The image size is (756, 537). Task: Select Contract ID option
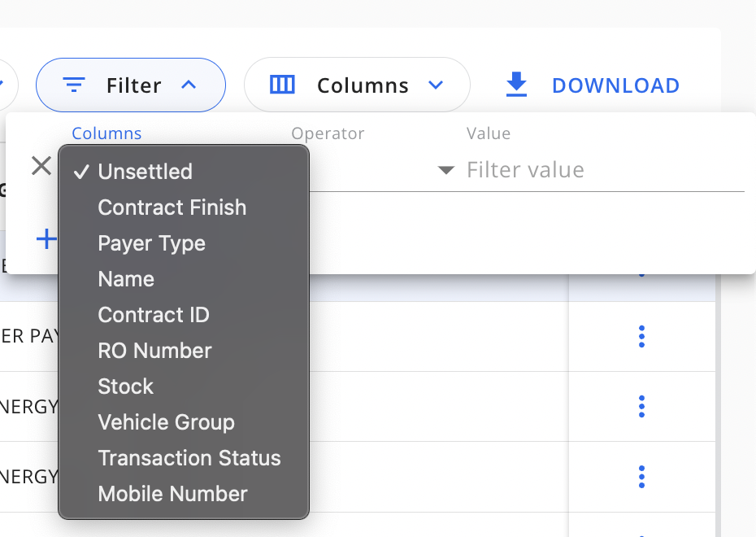point(183,315)
